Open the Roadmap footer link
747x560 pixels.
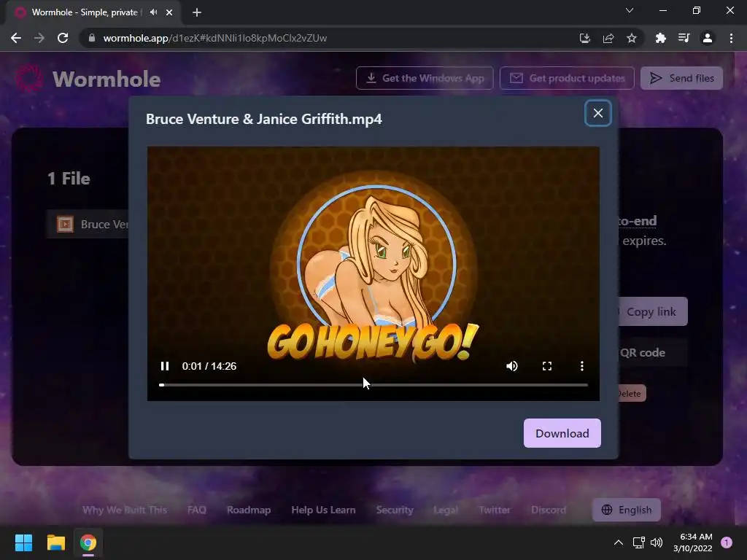(x=249, y=510)
